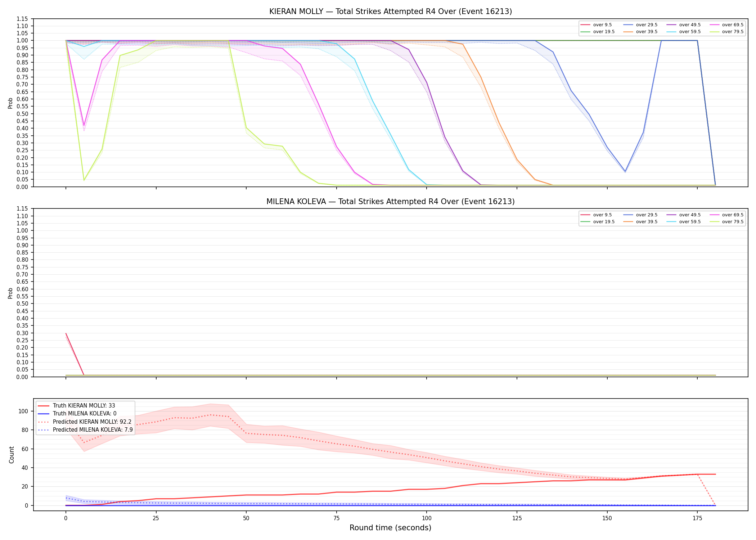Click x-axis tick label 25

[x=156, y=518]
